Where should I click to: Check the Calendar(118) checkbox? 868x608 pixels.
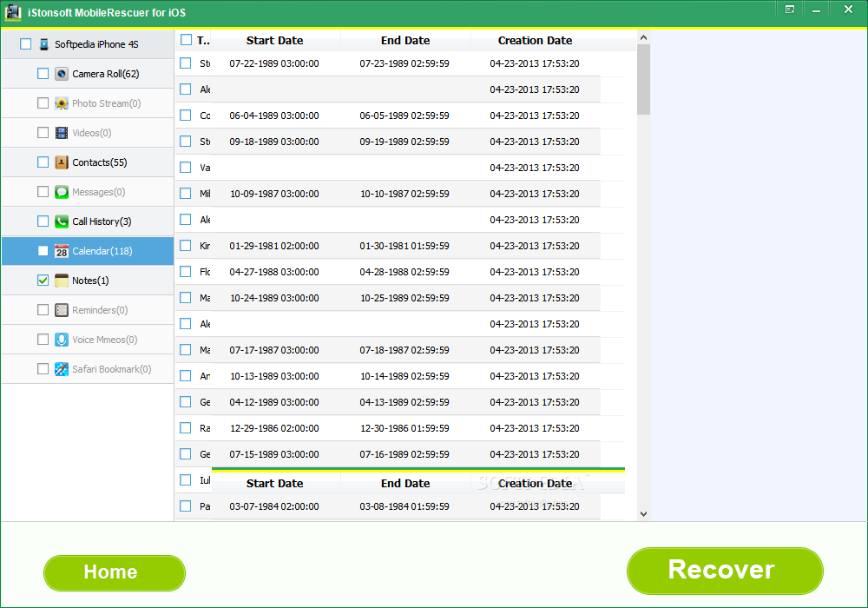43,250
